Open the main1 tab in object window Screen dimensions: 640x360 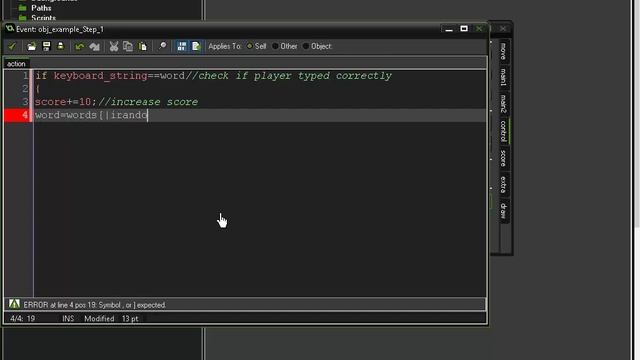tap(503, 77)
